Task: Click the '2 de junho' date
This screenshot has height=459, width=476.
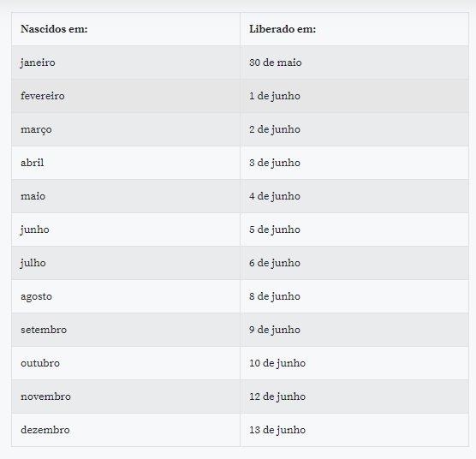Action: pos(275,129)
